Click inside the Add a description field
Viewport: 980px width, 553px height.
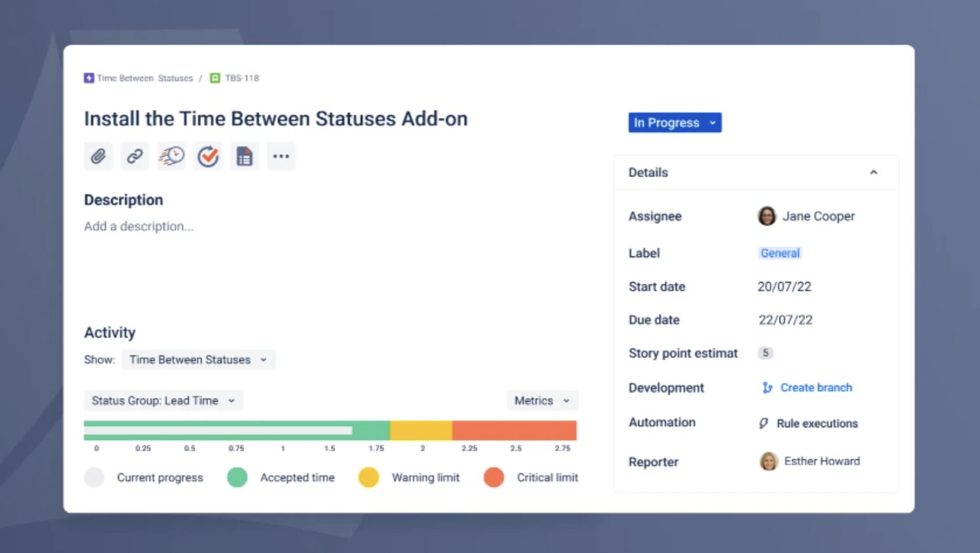point(139,226)
